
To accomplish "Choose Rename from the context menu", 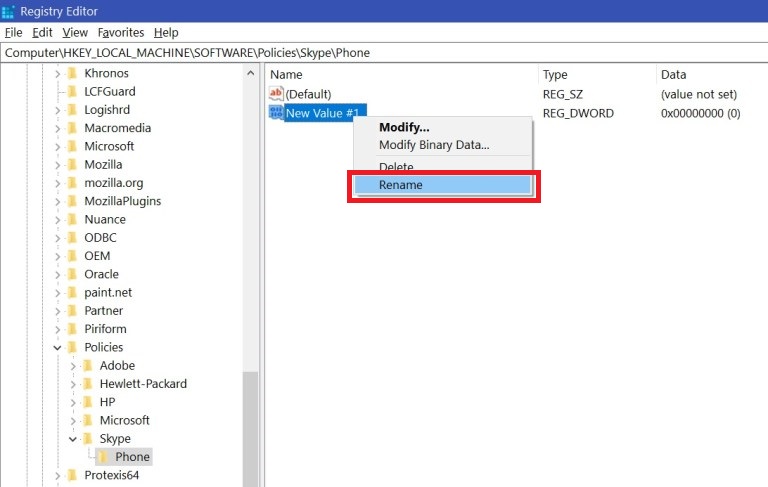I will [x=442, y=185].
